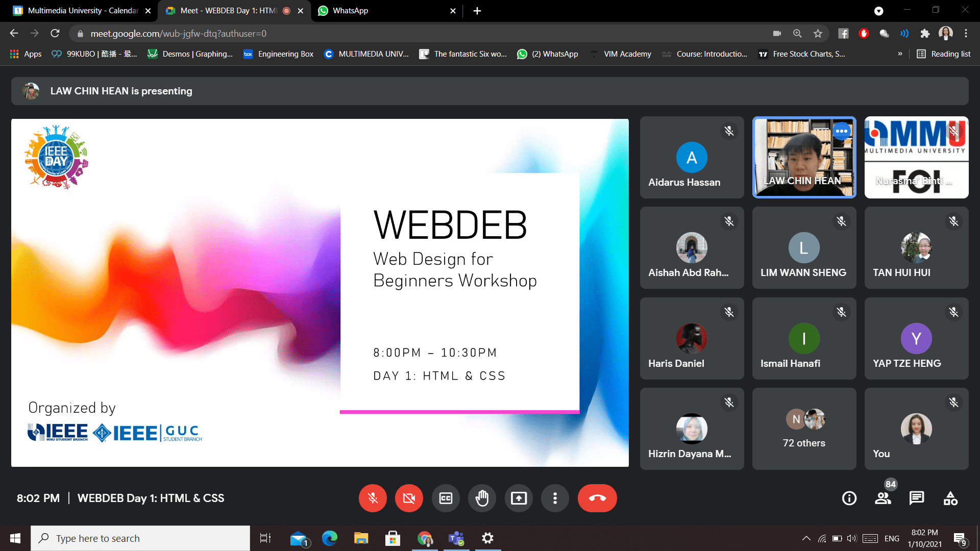980x551 pixels.
Task: Close the Multimedia University Calendar tab
Action: pos(148,11)
